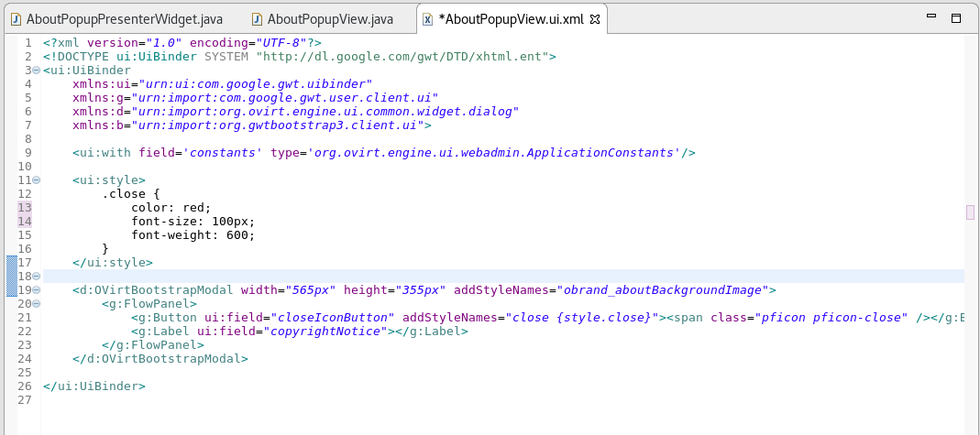Collapse the d:OVirtBootstrapModal block at line 19
The width and height of the screenshot is (980, 435).
[36, 290]
